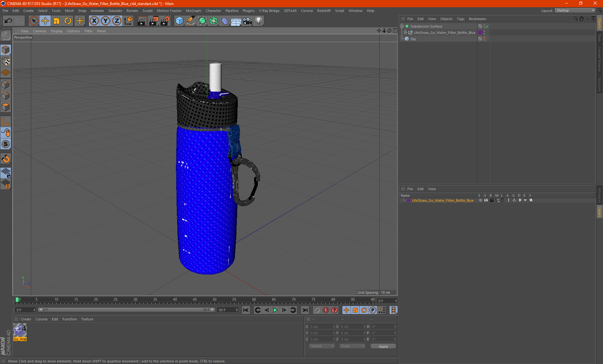Enable Points mode

point(6,84)
